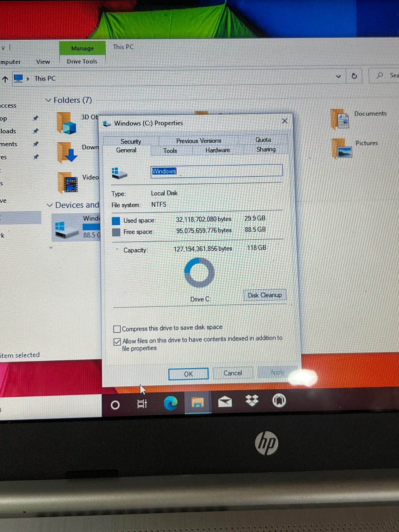The height and width of the screenshot is (532, 399).
Task: Select the Downloads folder icon
Action: click(x=67, y=153)
